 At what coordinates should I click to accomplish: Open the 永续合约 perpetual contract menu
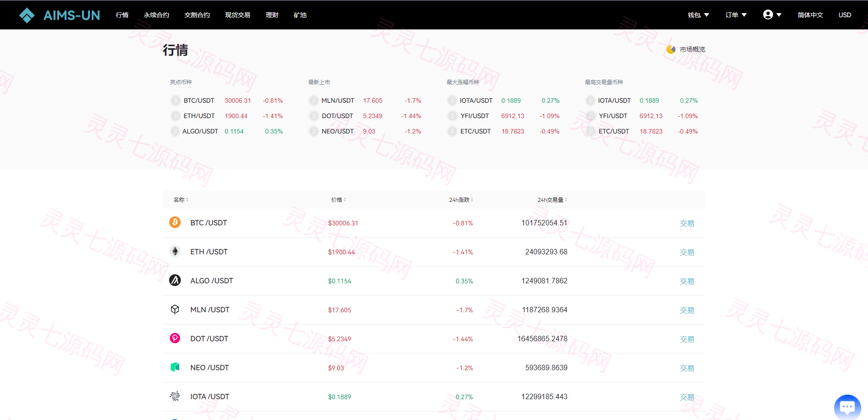156,15
